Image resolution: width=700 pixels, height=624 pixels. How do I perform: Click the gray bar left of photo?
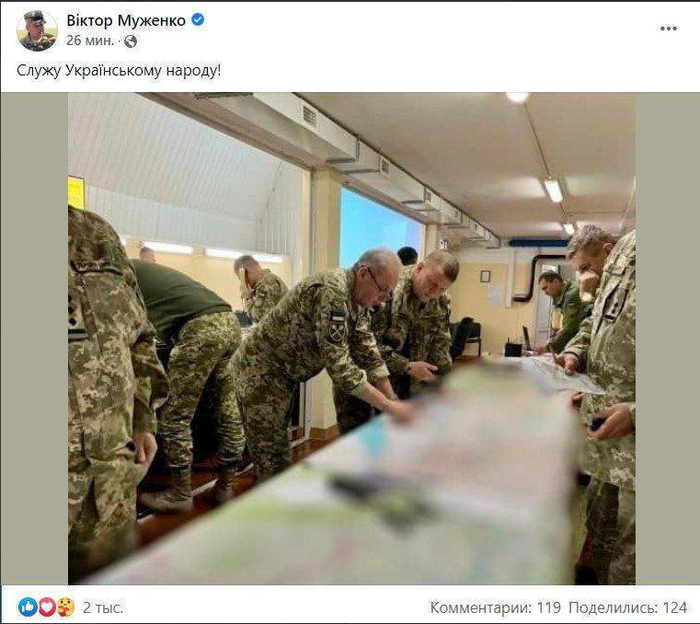point(34,338)
